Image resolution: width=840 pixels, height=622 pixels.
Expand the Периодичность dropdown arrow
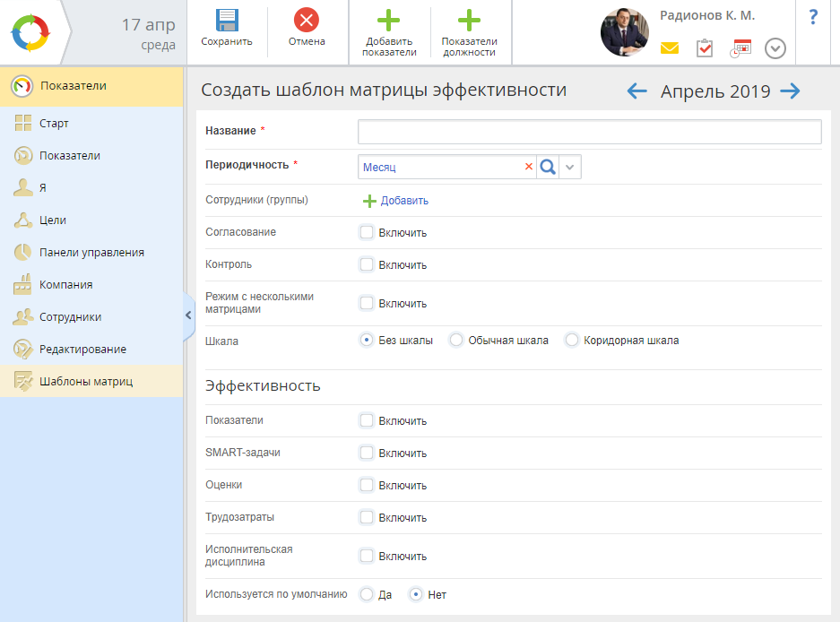pyautogui.click(x=570, y=167)
